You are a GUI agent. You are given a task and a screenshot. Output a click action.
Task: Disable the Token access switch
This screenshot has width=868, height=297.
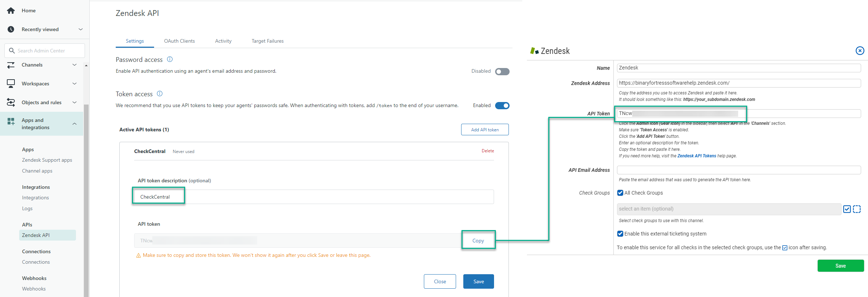coord(502,106)
